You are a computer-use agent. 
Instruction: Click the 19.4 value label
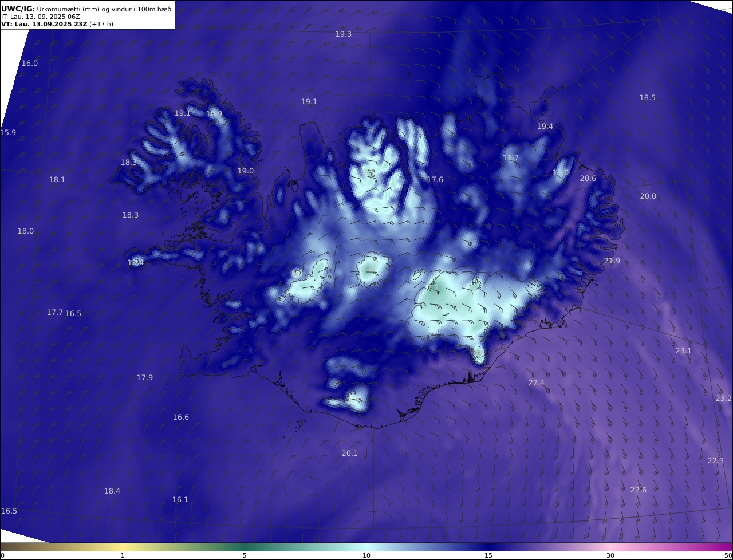click(545, 127)
